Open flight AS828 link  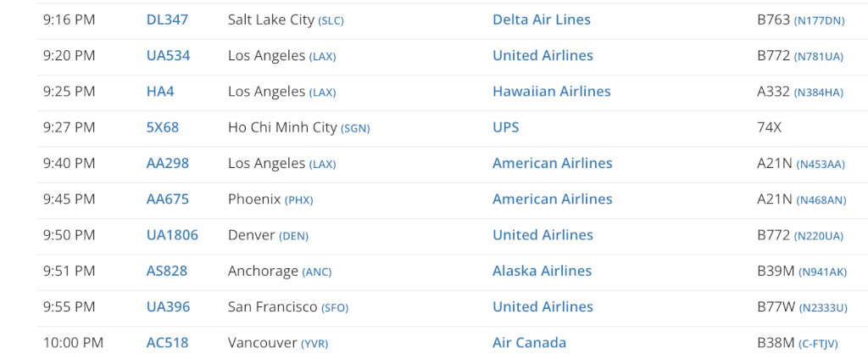[x=167, y=272]
